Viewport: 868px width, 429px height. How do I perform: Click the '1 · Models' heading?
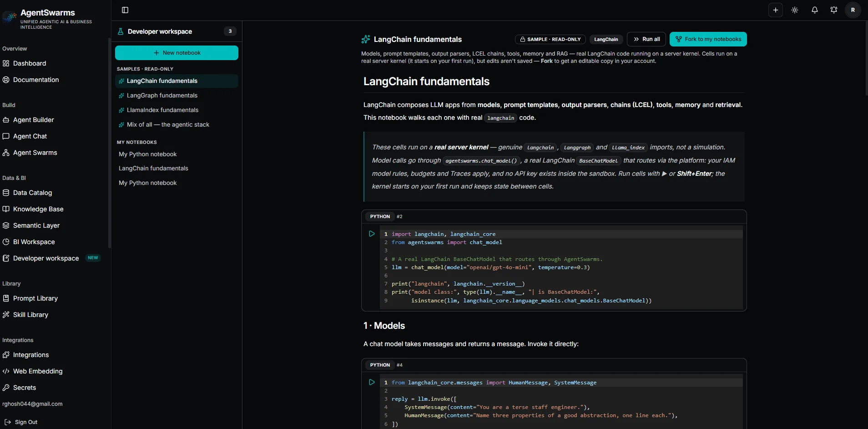click(x=384, y=326)
